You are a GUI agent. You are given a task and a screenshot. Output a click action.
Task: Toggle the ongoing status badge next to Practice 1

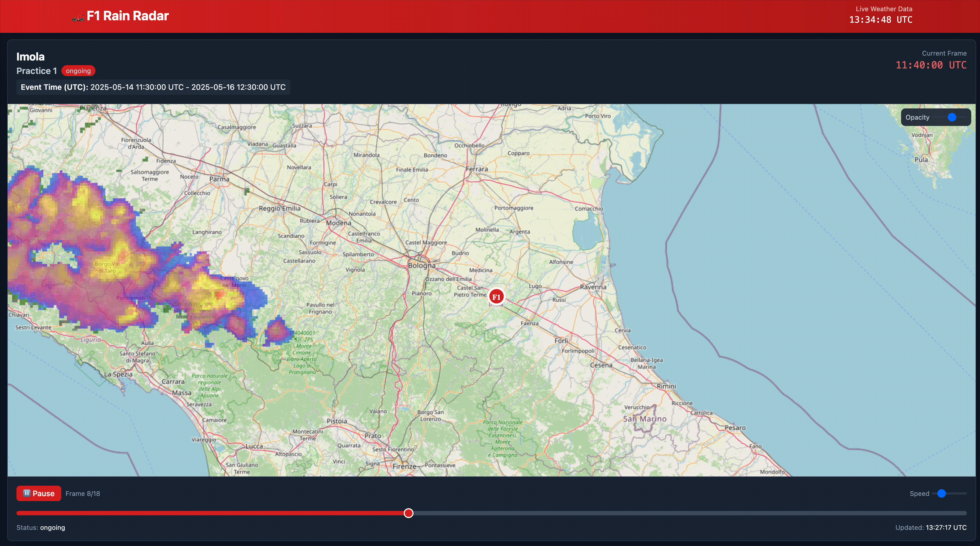click(x=78, y=71)
